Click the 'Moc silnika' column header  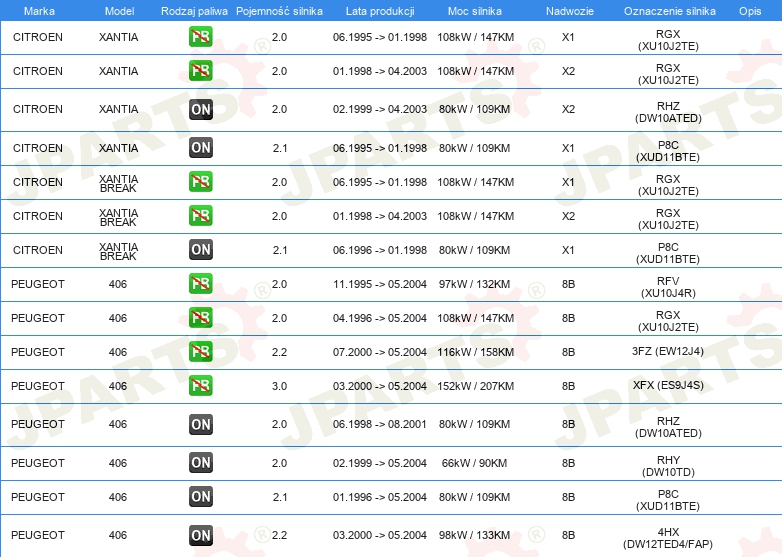tap(475, 11)
